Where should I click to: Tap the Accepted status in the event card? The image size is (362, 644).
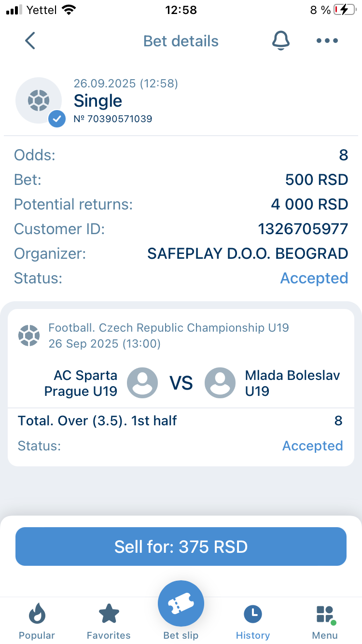(x=312, y=446)
